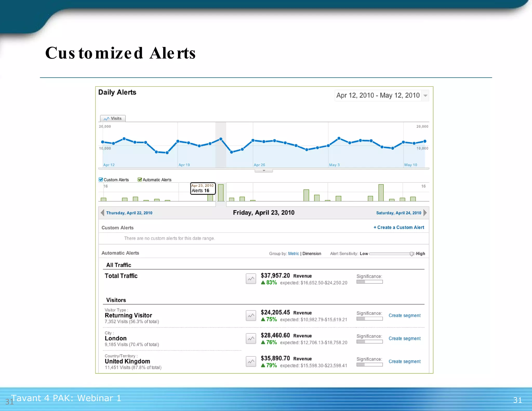Image resolution: width=532 pixels, height=411 pixels.
Task: Open Saturday, April 24, 2010 link
Action: click(x=399, y=213)
